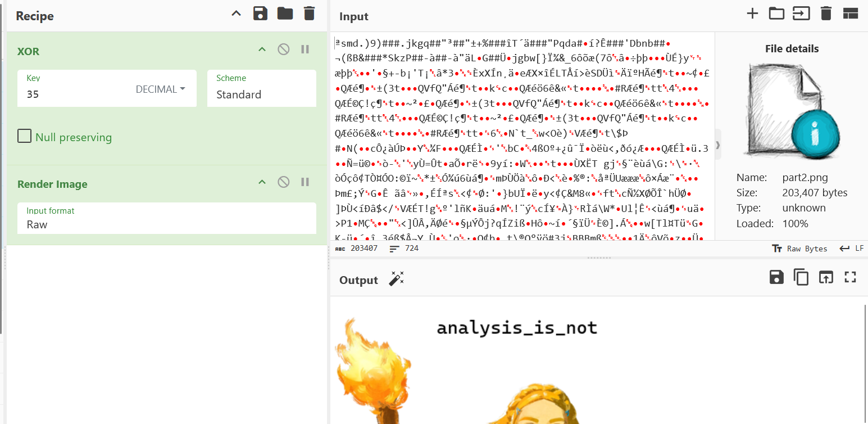Collapse the XOR operation chevron
The height and width of the screenshot is (424, 868).
(261, 49)
